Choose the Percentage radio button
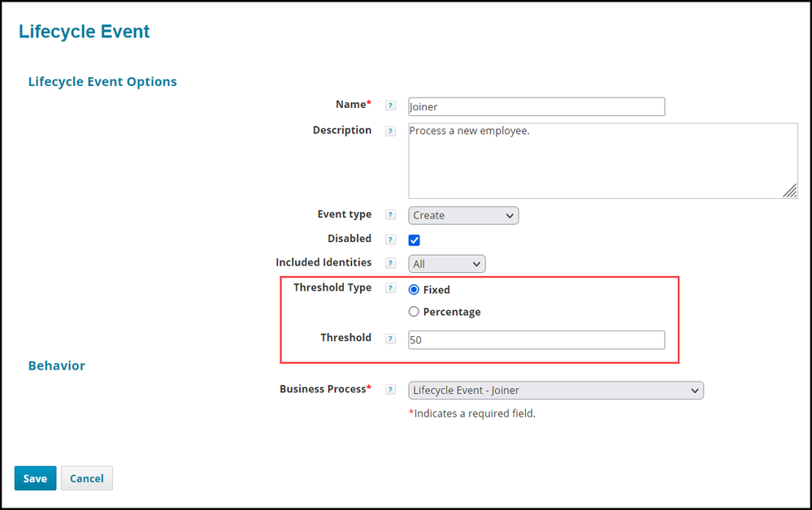The image size is (812, 510). [x=414, y=312]
